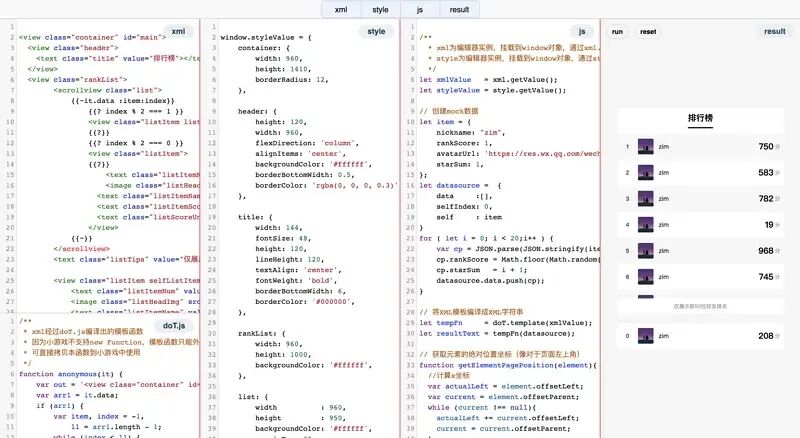Screen dimensions: 800x438
Task: Click the reset button
Action: coord(648,32)
